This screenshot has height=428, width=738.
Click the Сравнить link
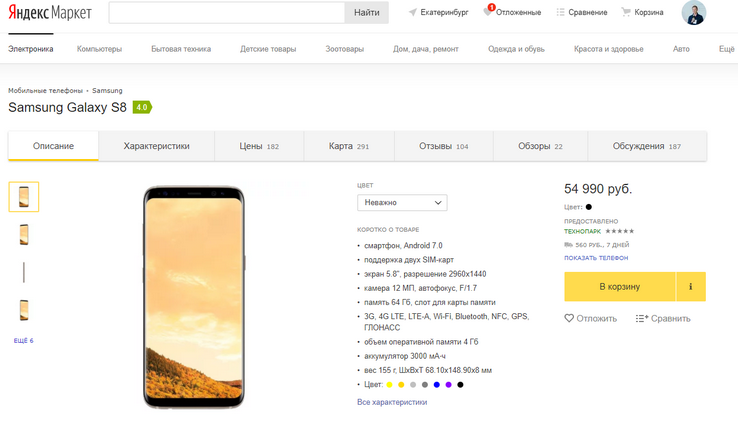coord(671,319)
